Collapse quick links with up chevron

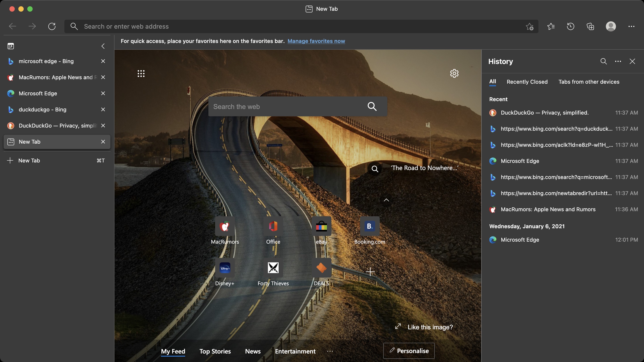[x=386, y=200]
